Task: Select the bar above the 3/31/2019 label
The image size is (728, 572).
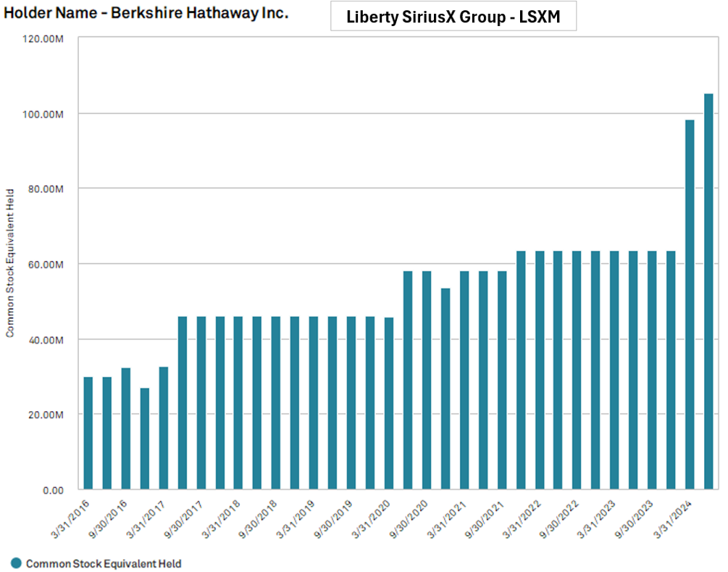Action: click(x=314, y=403)
